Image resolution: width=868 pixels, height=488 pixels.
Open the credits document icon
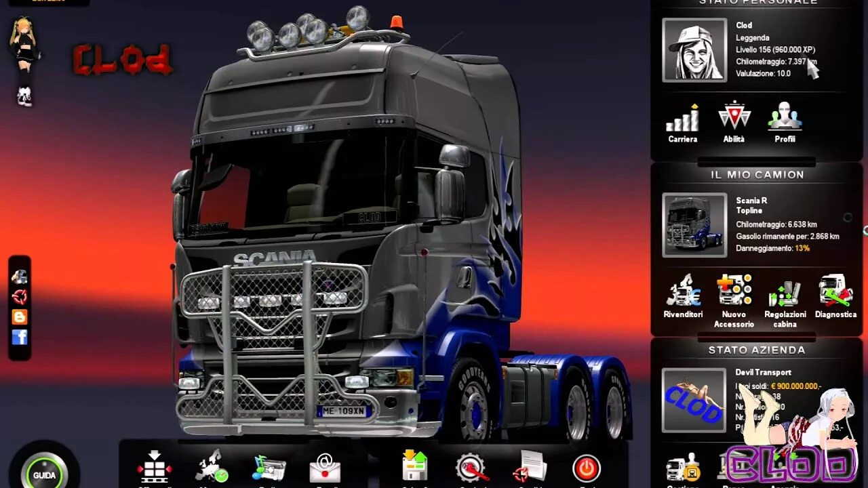(x=530, y=467)
